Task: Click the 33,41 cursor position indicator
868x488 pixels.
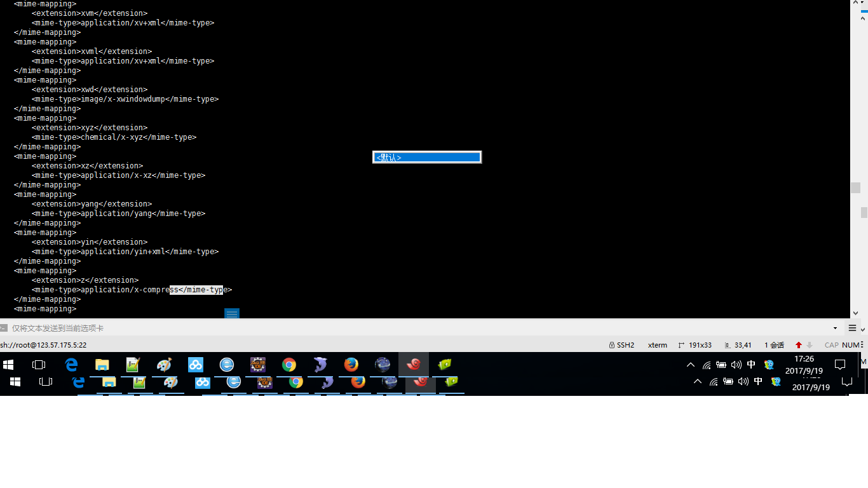Action: 738,345
